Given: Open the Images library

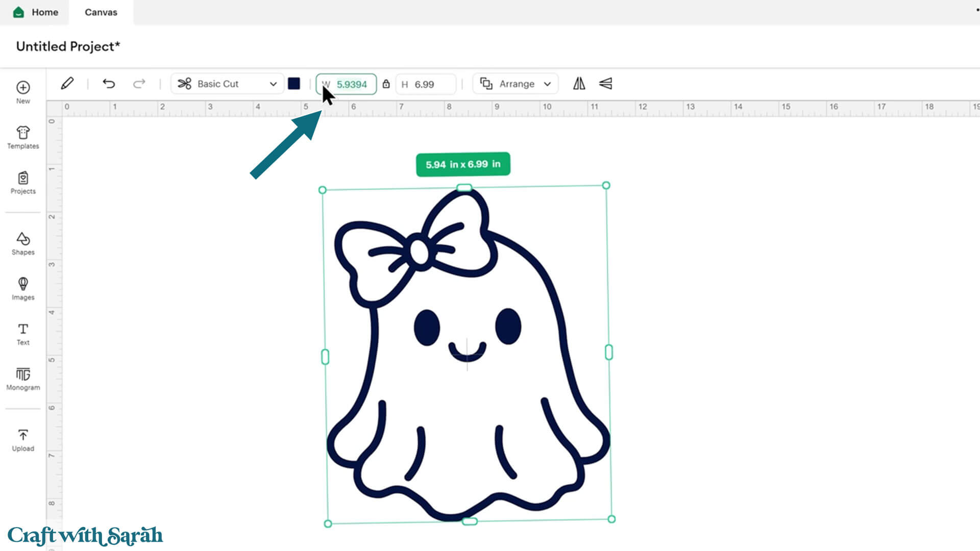Looking at the screenshot, I should 23,288.
